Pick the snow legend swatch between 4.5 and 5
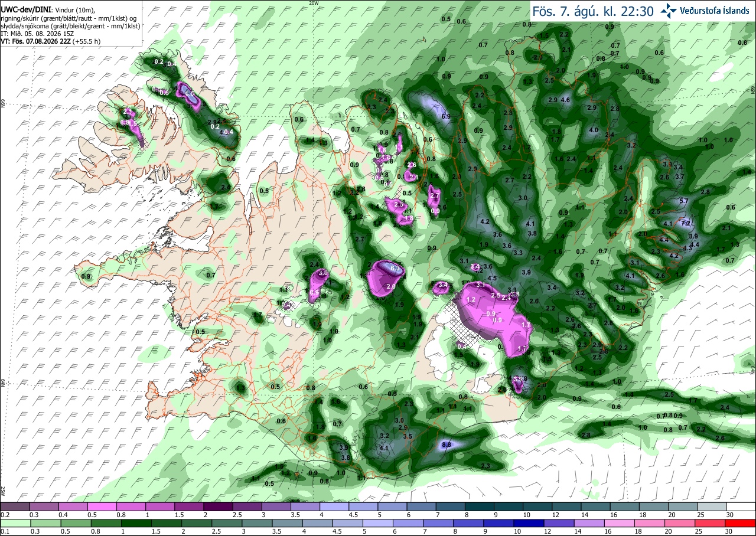Viewport: 756px width, 536px height. [363, 506]
